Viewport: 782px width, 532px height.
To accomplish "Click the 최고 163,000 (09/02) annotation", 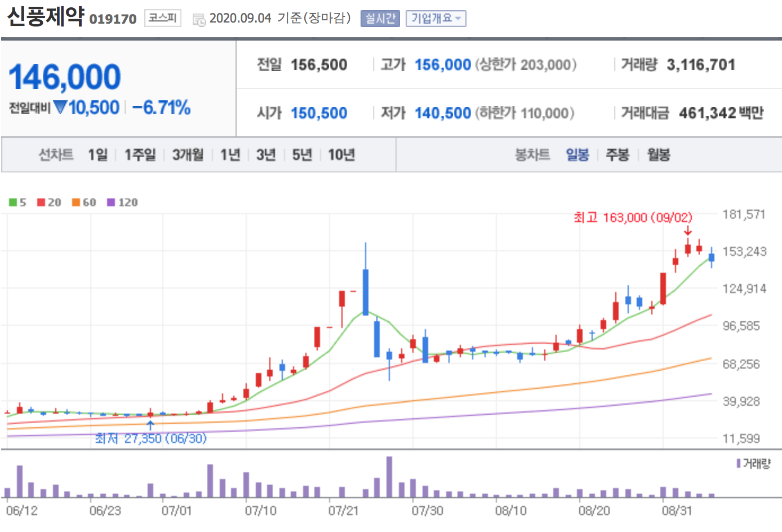I will click(x=633, y=218).
